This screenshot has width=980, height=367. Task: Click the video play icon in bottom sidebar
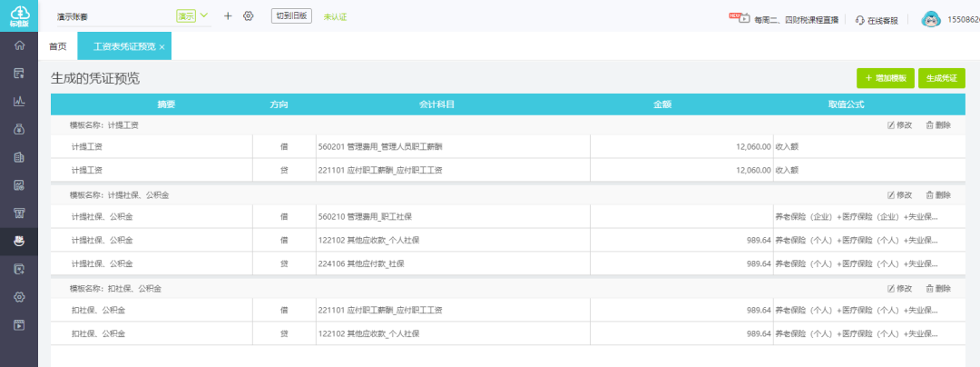click(19, 324)
